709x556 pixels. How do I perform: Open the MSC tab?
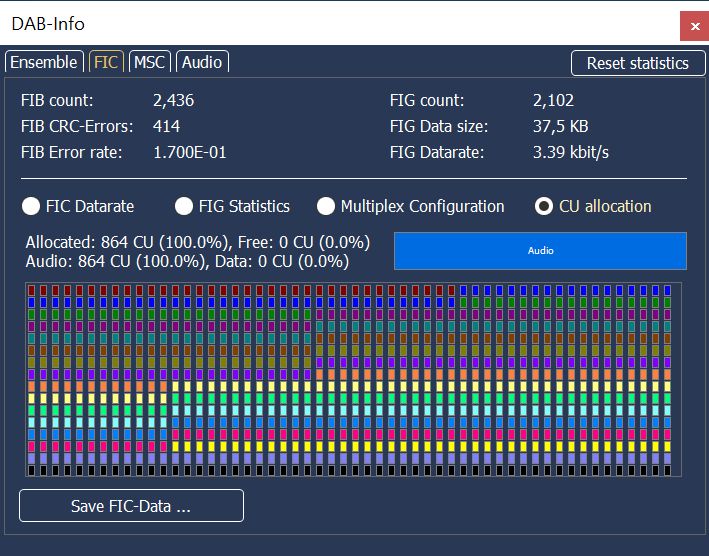tap(150, 62)
